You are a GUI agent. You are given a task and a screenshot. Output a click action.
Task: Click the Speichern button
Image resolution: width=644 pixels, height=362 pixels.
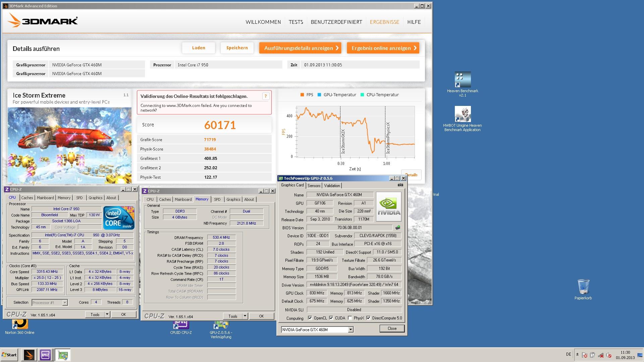pos(237,48)
